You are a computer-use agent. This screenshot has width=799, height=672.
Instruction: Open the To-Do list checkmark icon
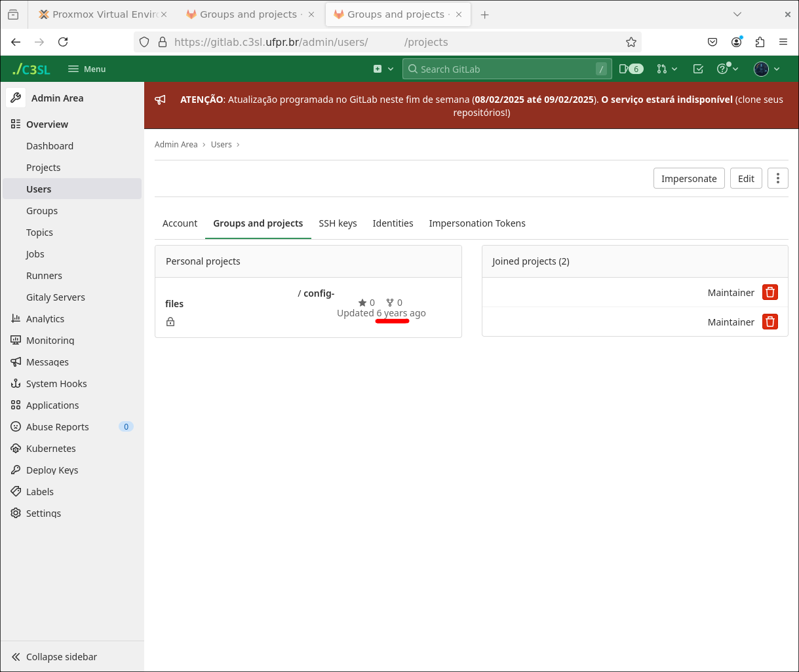click(698, 69)
